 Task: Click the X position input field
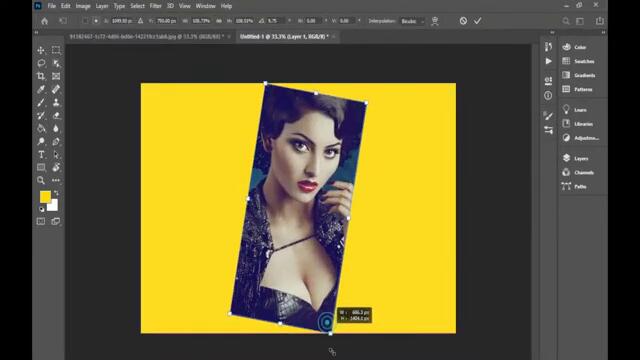click(122, 21)
